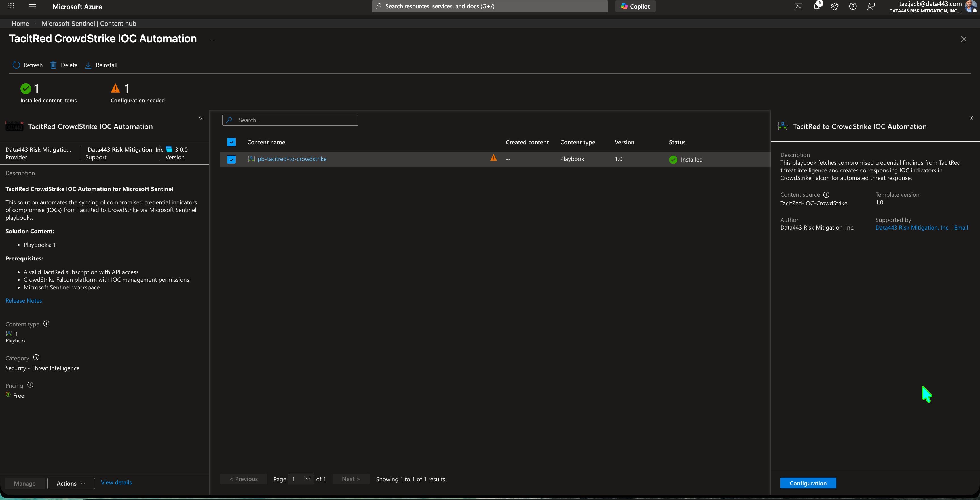Navigate to Home via the breadcrumb

point(20,23)
